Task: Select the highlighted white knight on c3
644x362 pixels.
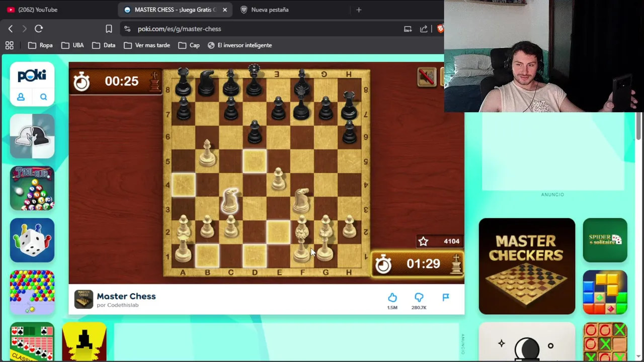Action: 230,202
